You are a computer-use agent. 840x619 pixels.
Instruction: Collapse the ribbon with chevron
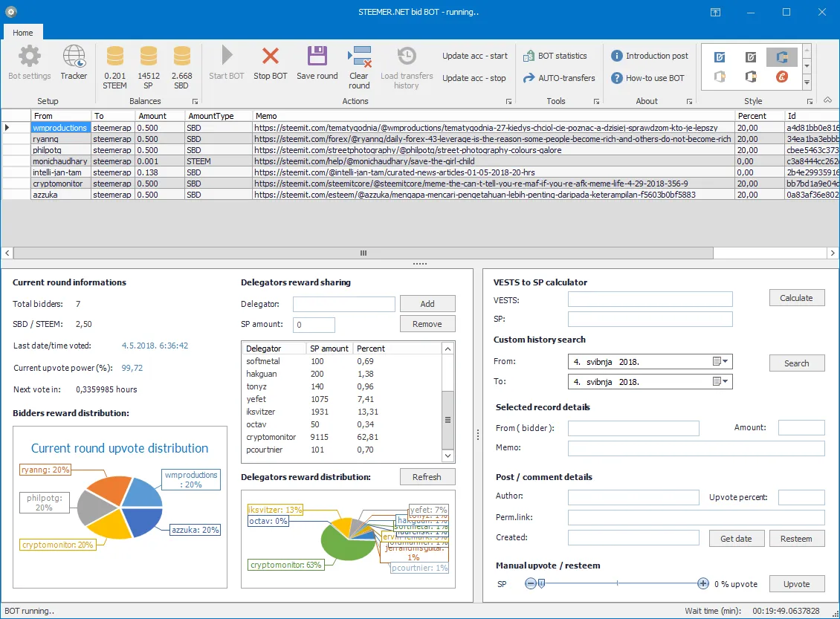pyautogui.click(x=827, y=100)
